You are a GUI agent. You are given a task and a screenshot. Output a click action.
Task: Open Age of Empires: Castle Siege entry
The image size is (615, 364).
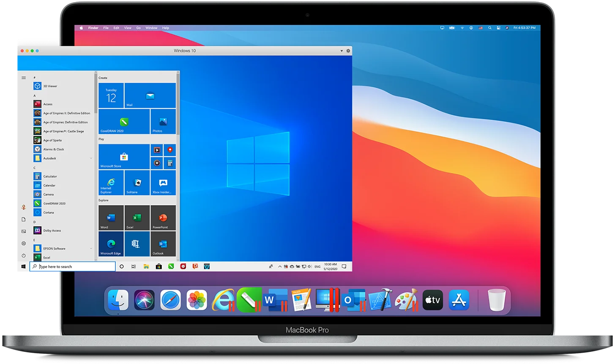click(59, 131)
